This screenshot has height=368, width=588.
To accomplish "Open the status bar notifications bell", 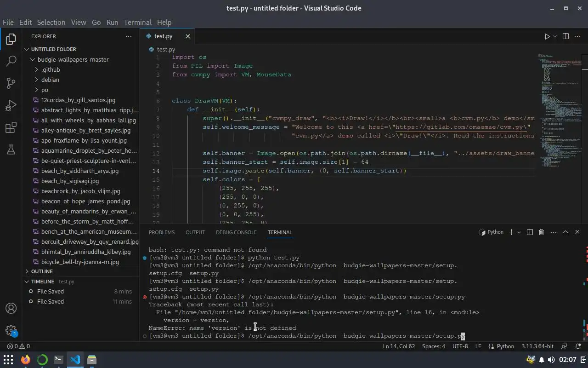I will 578,346.
